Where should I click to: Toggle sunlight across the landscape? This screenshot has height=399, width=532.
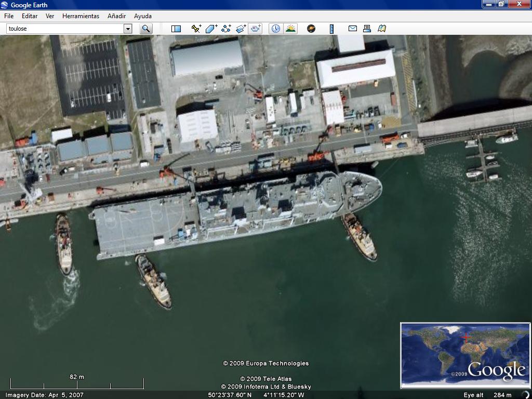click(x=290, y=29)
